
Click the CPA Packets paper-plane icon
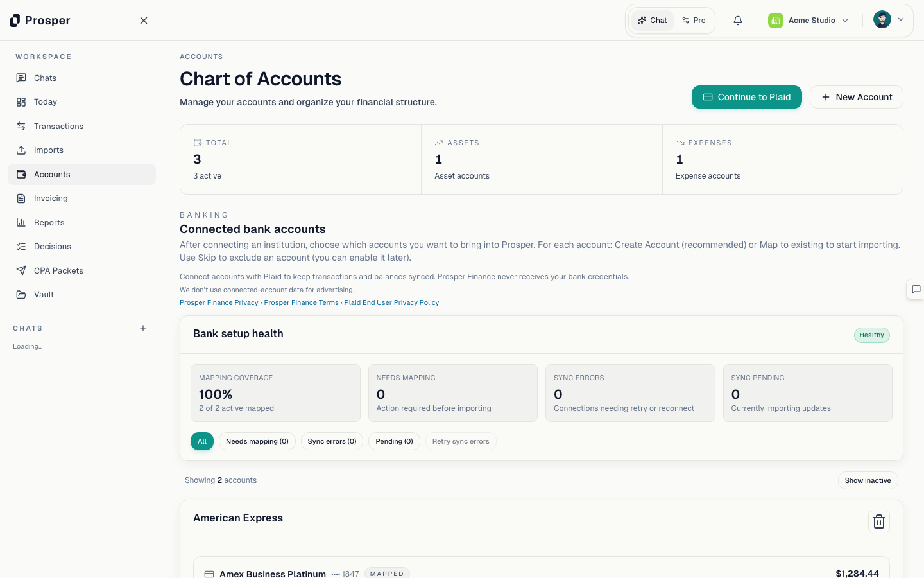coord(21,270)
